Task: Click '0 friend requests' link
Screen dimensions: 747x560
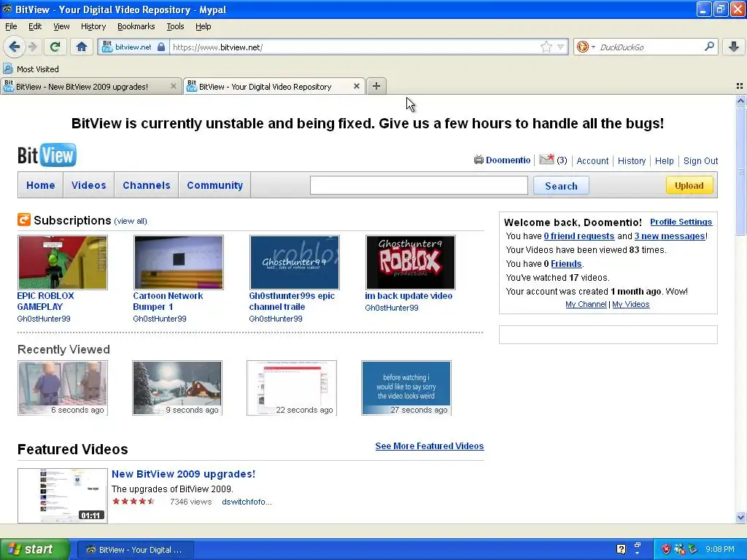Action: click(x=578, y=236)
